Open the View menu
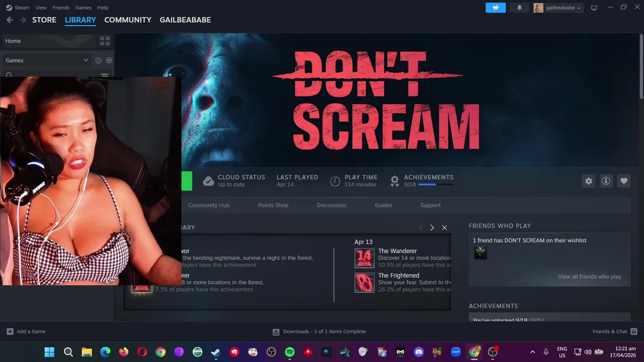This screenshot has height=362, width=644. pos(41,8)
